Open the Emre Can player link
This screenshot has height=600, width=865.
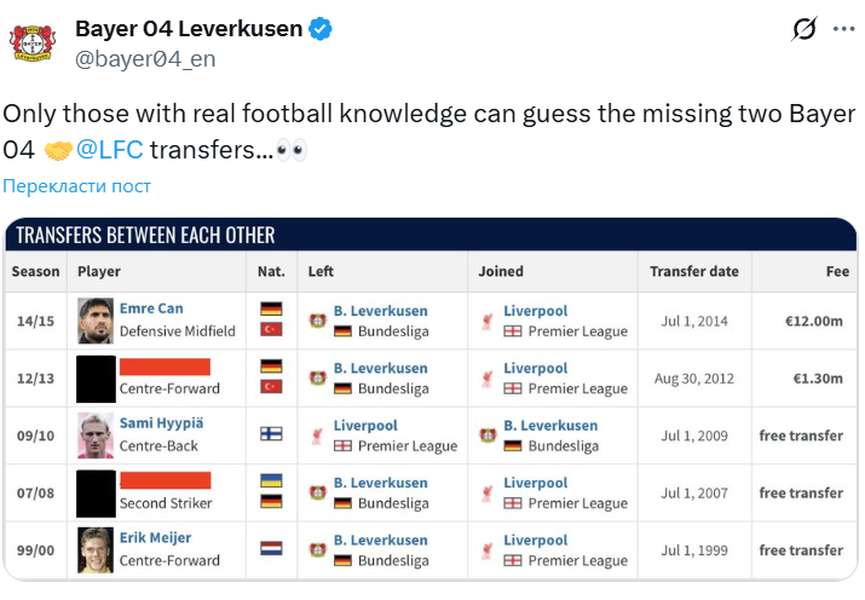click(151, 308)
